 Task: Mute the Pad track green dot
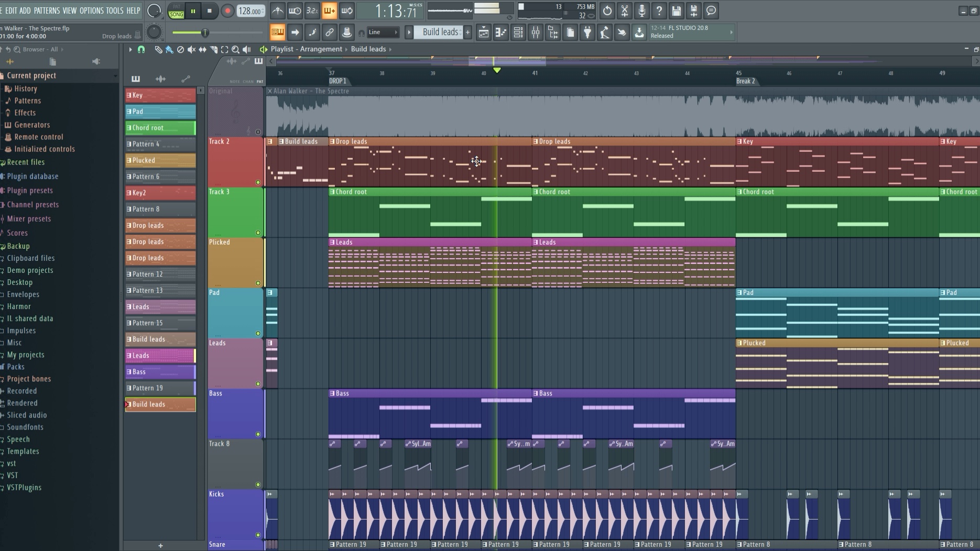coord(258,333)
